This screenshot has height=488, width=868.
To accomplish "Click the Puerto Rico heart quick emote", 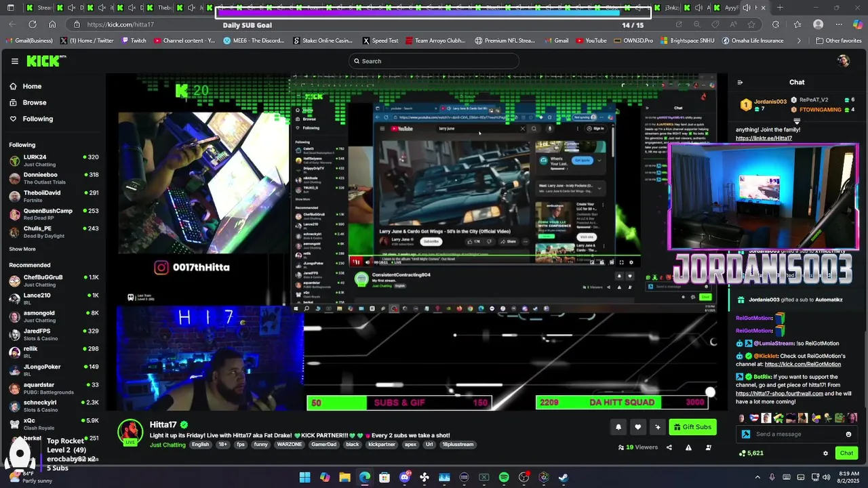I will 753,418.
